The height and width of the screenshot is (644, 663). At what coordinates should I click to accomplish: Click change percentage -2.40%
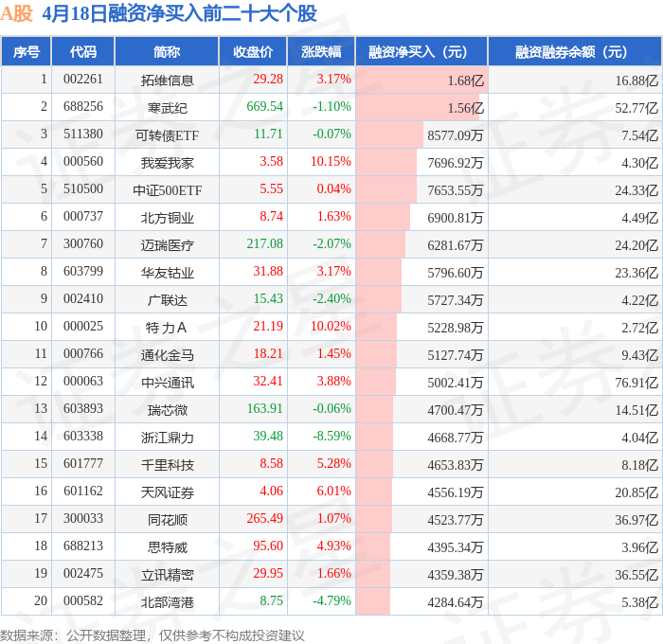coord(331,298)
